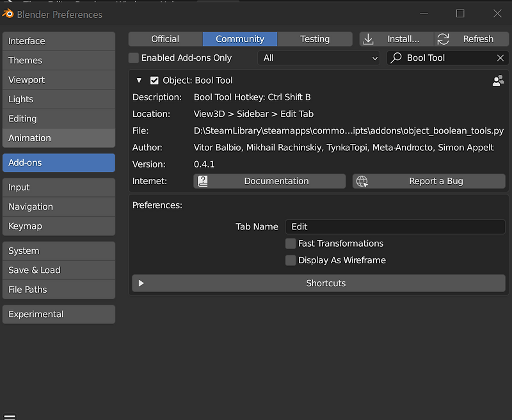This screenshot has height=420, width=512.
Task: Click the community person icon on Bool Tool header
Action: (x=498, y=80)
